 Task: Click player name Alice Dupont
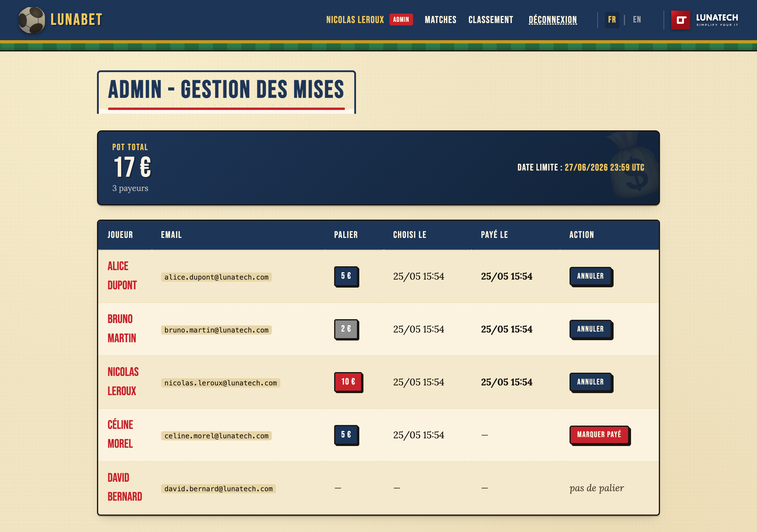coord(122,275)
